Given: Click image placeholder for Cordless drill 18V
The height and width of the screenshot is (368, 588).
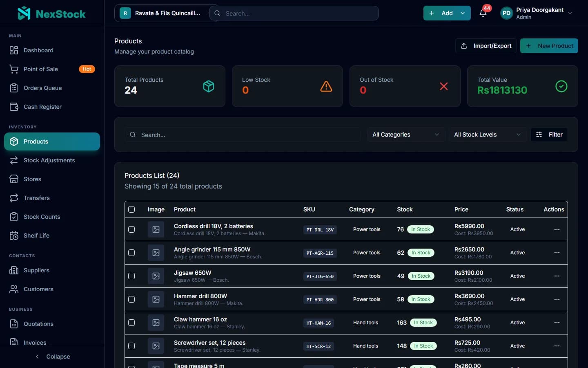Looking at the screenshot, I should point(156,229).
